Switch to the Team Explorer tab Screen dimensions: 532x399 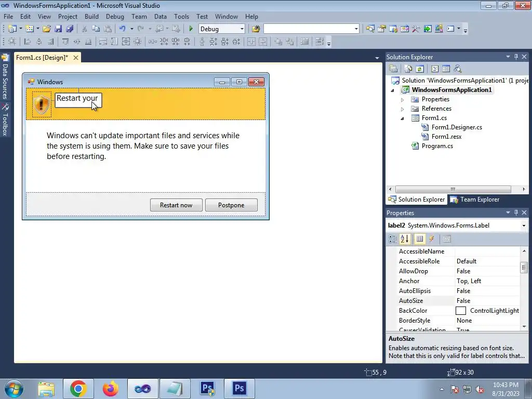475,199
